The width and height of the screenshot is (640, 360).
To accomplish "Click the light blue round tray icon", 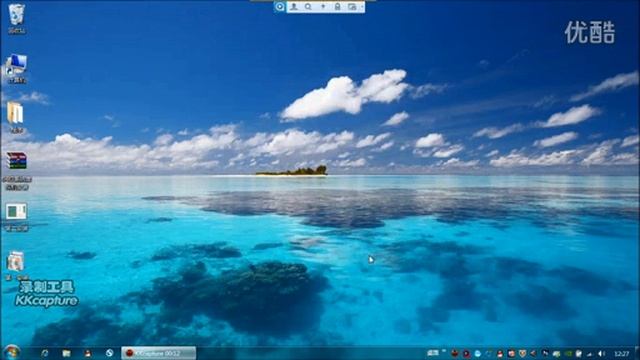I will pos(478,353).
